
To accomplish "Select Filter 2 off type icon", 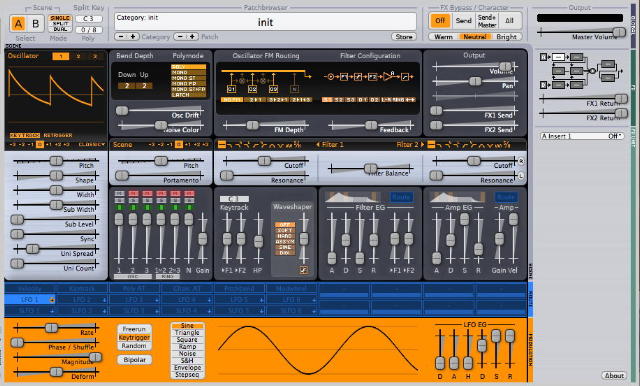I will (431, 144).
